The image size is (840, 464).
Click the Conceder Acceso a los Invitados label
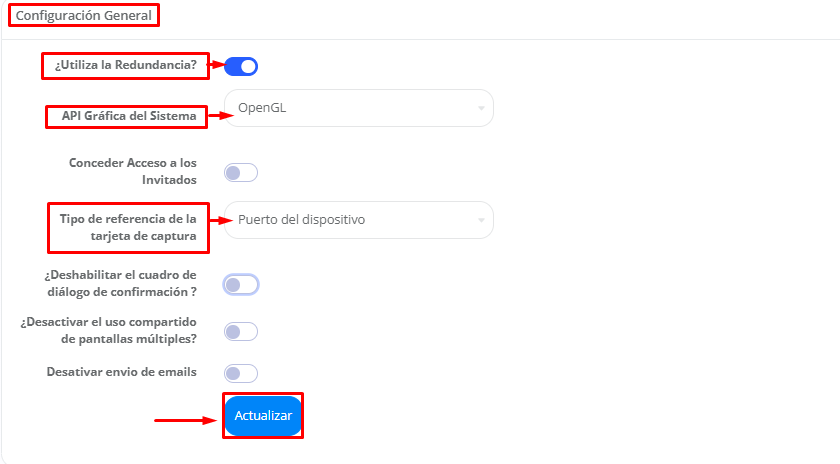click(x=133, y=171)
